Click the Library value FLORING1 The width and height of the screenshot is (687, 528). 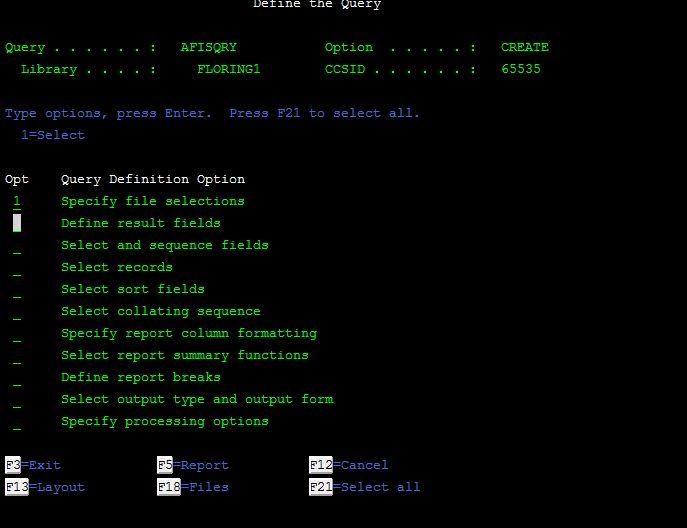point(228,69)
